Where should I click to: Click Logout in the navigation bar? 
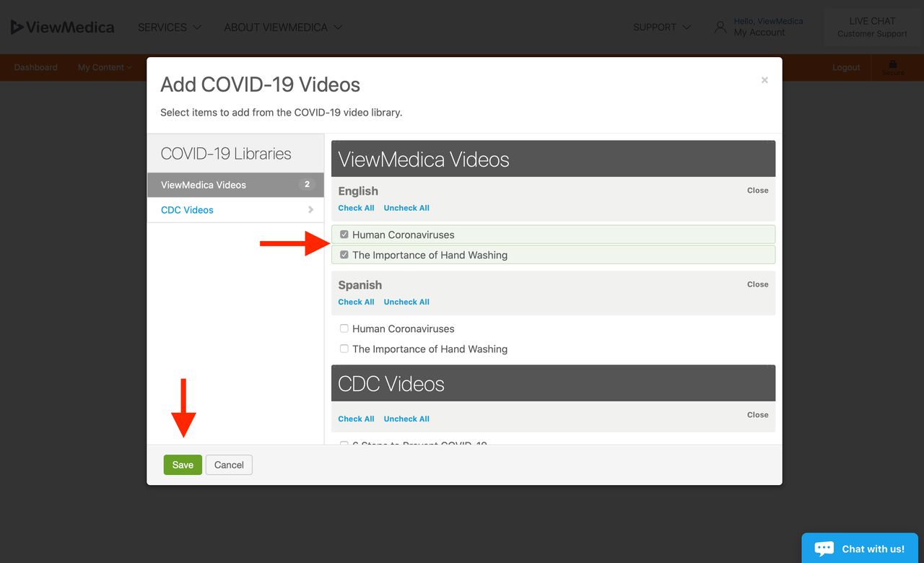tap(846, 67)
